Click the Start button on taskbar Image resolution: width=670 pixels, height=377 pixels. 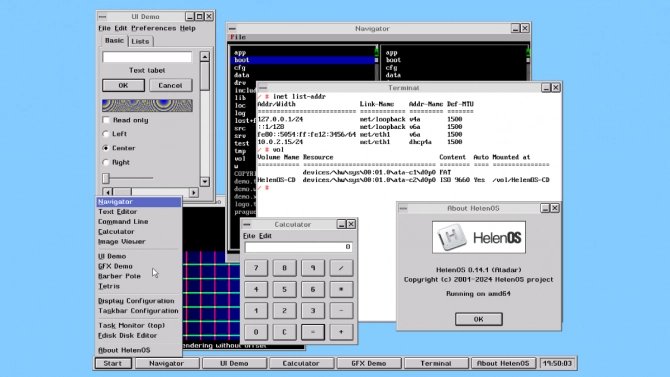point(112,363)
